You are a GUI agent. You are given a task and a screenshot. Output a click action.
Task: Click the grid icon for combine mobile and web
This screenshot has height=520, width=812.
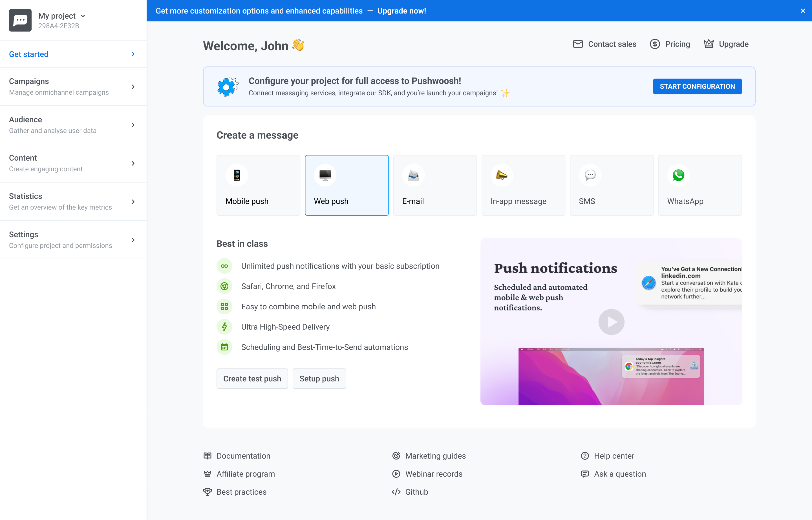click(x=224, y=306)
